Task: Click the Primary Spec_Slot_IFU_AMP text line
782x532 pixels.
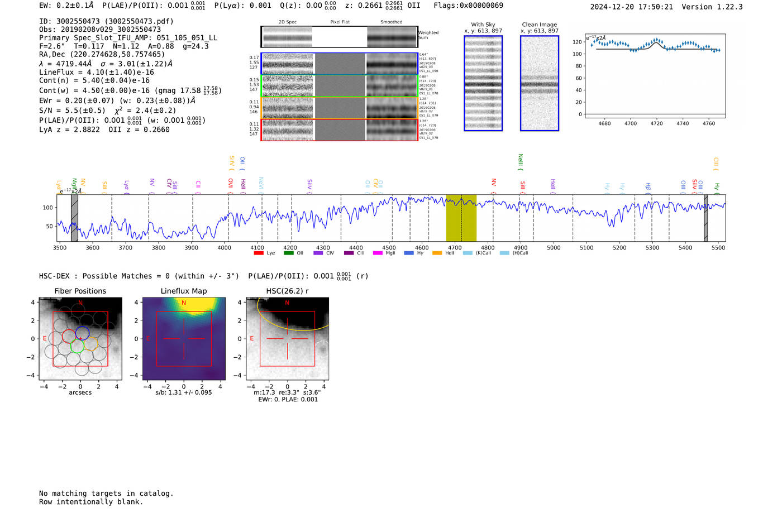Action: pos(128,38)
